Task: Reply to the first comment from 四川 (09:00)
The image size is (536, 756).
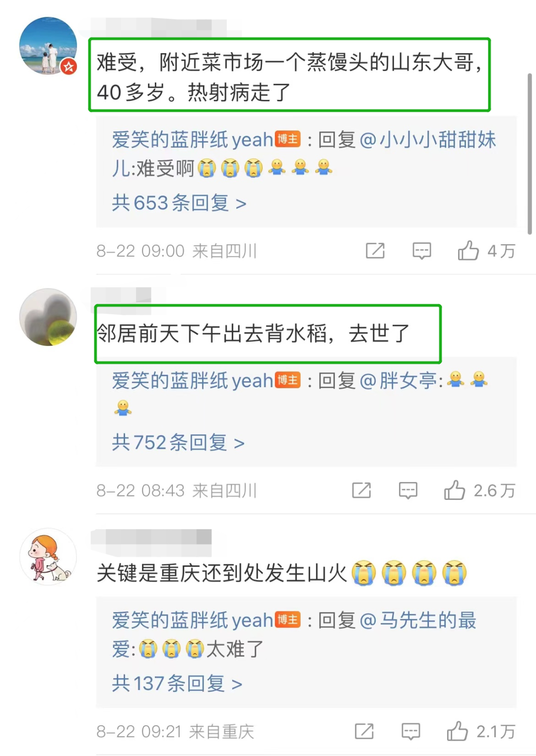Action: [x=422, y=251]
